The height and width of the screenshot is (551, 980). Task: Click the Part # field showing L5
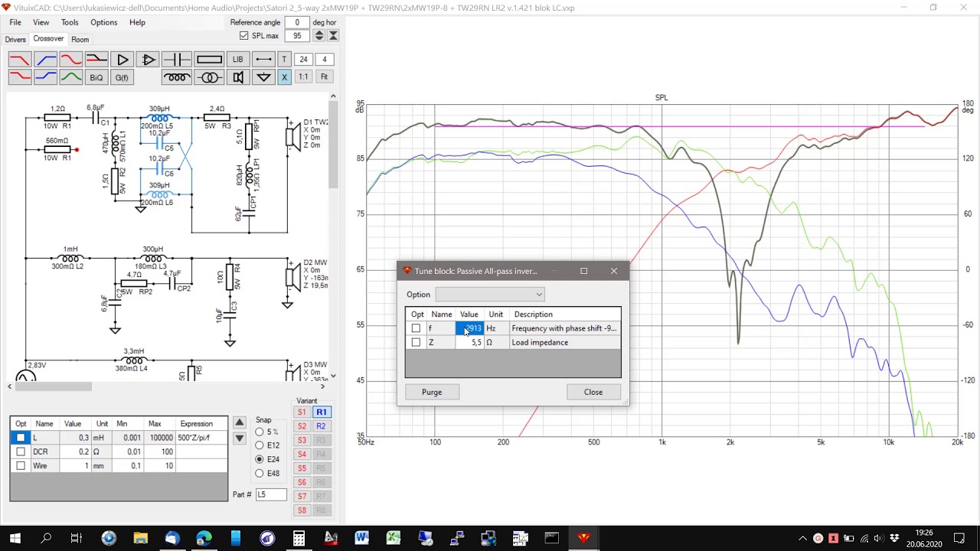pos(271,494)
